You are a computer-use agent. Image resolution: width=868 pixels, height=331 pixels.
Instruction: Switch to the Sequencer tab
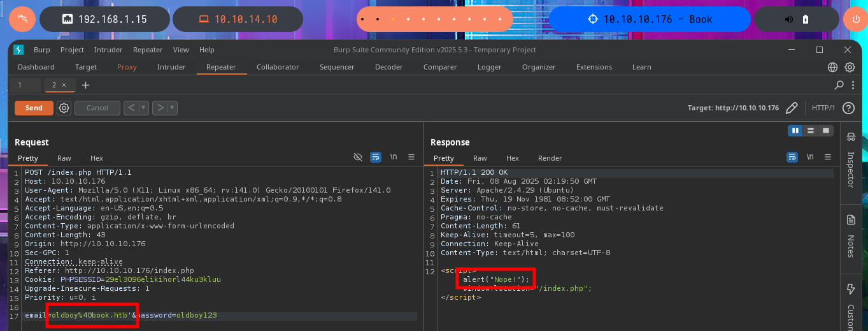[337, 67]
